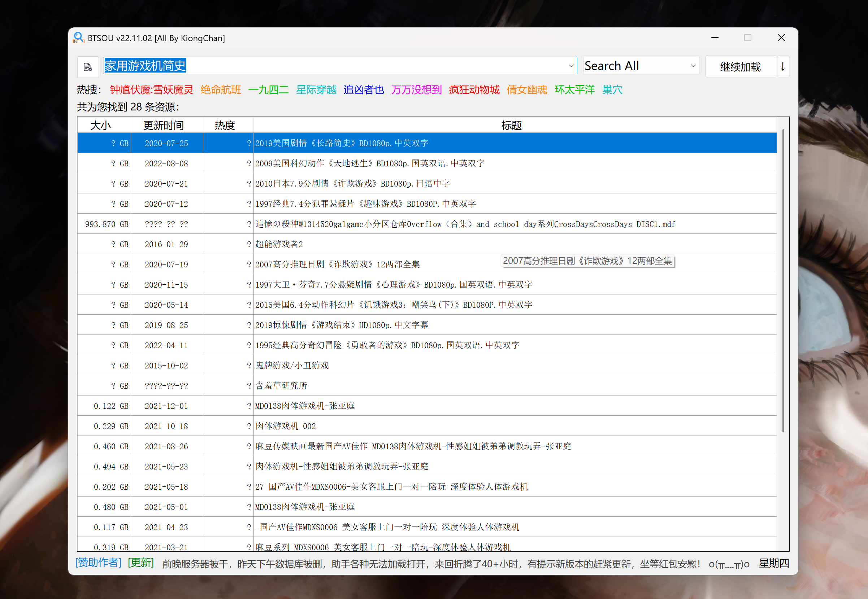The height and width of the screenshot is (599, 868).
Task: Select row 2019美国剧情《长路简史》
Action: pyautogui.click(x=427, y=143)
